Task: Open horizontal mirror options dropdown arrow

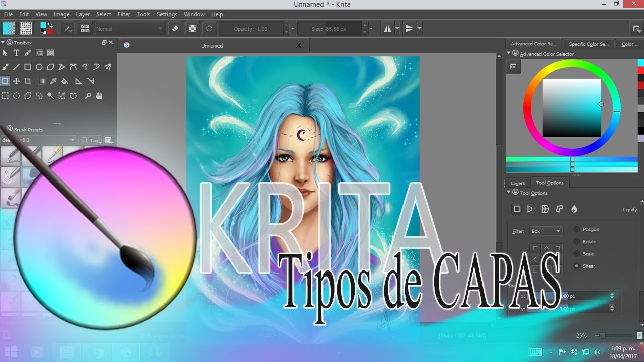Action: 397,29
